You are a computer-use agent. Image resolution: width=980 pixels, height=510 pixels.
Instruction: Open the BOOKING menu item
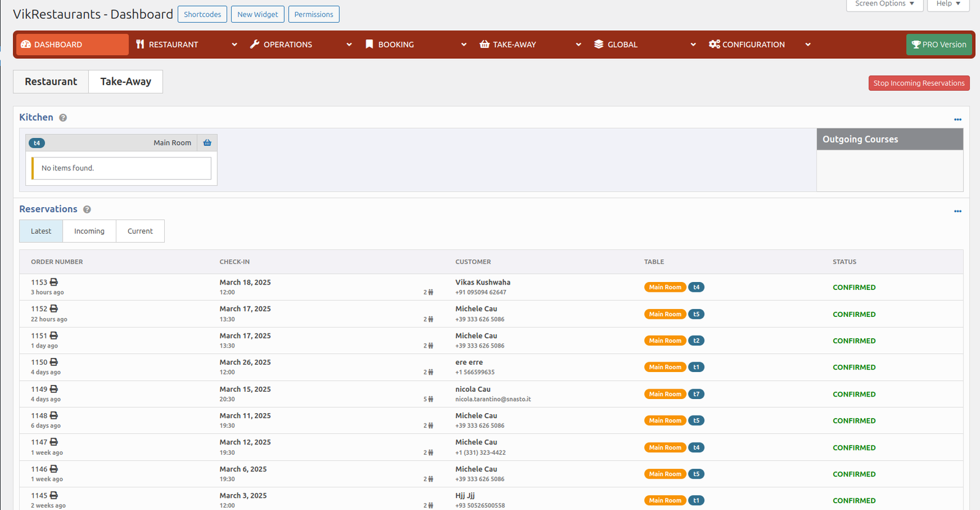click(396, 45)
